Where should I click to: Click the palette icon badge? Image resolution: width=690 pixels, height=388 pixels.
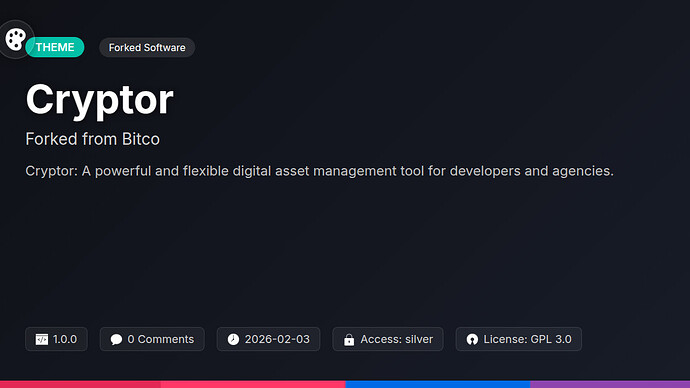point(16,39)
